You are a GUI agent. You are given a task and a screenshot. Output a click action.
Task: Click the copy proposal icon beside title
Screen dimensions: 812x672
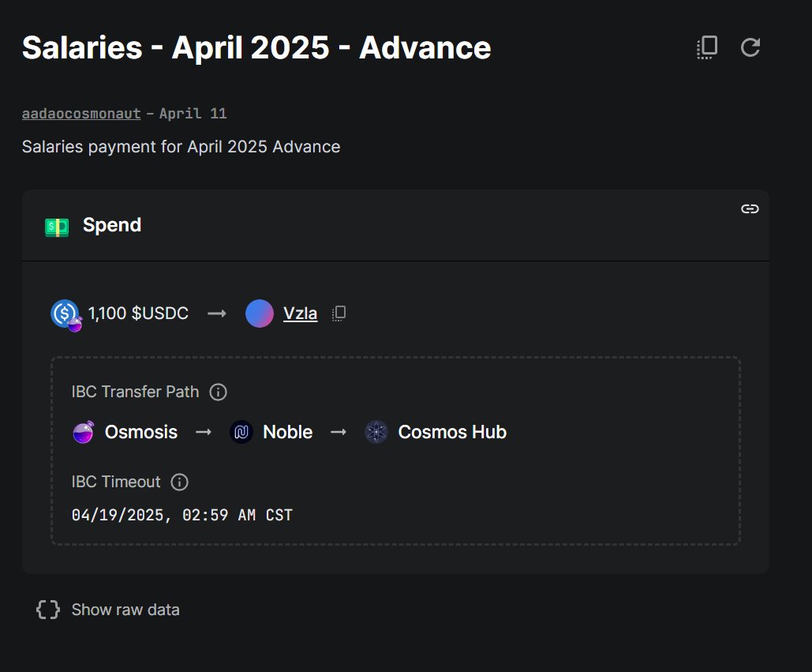[707, 47]
